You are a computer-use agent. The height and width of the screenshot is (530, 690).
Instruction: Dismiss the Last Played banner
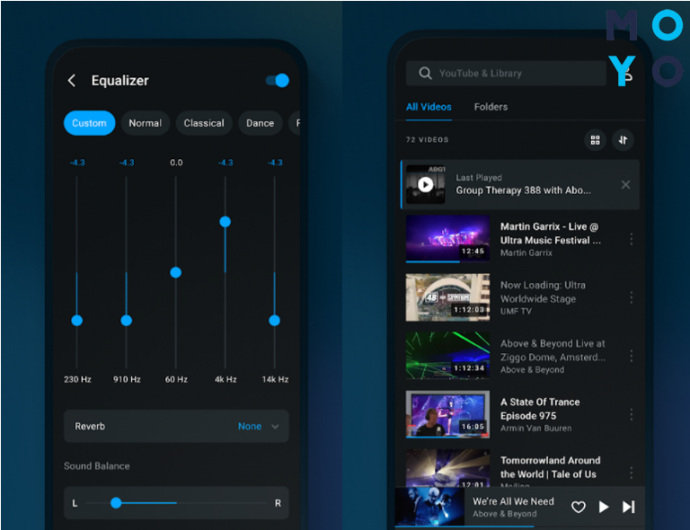[626, 184]
